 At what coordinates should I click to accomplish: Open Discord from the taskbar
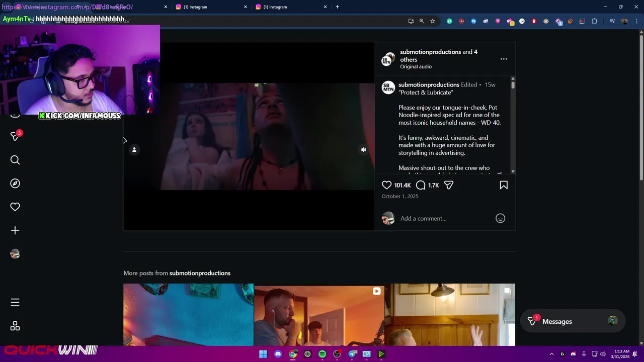click(x=278, y=354)
